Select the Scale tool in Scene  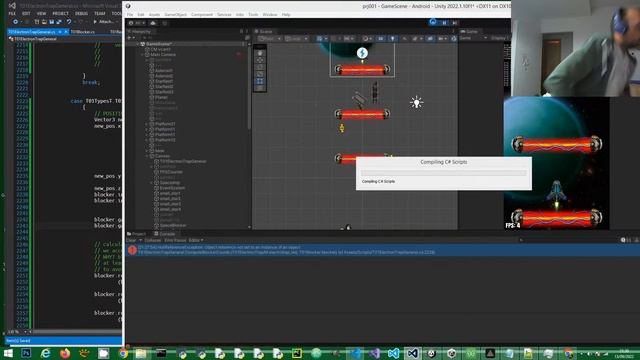coord(260,74)
